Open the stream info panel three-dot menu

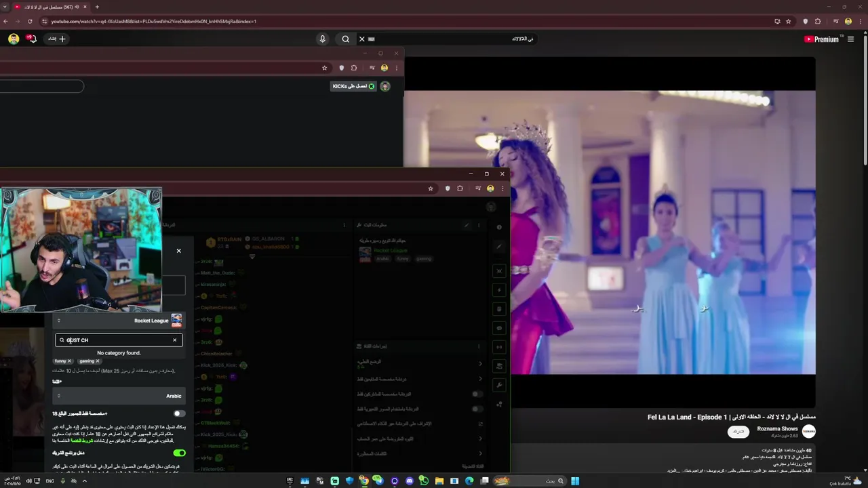pyautogui.click(x=479, y=225)
